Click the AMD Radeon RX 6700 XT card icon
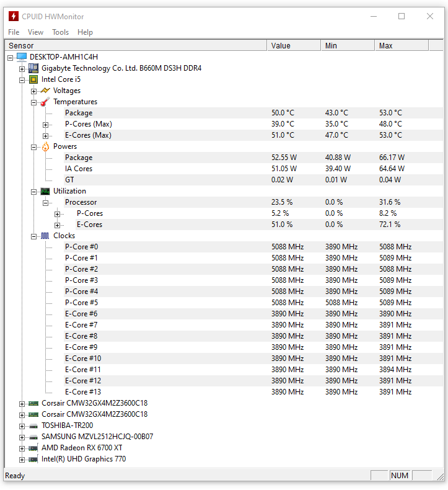The width and height of the screenshot is (448, 490). 33,448
